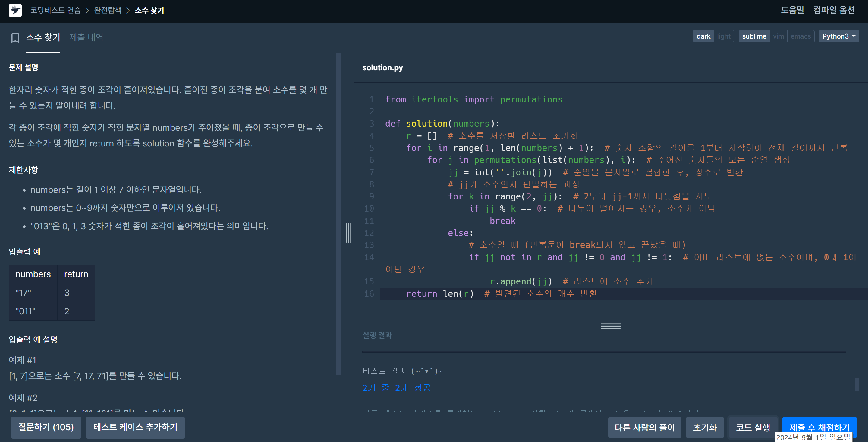Viewport: 868px width, 442px height.
Task: Click the 코드 실행 button
Action: [753, 427]
